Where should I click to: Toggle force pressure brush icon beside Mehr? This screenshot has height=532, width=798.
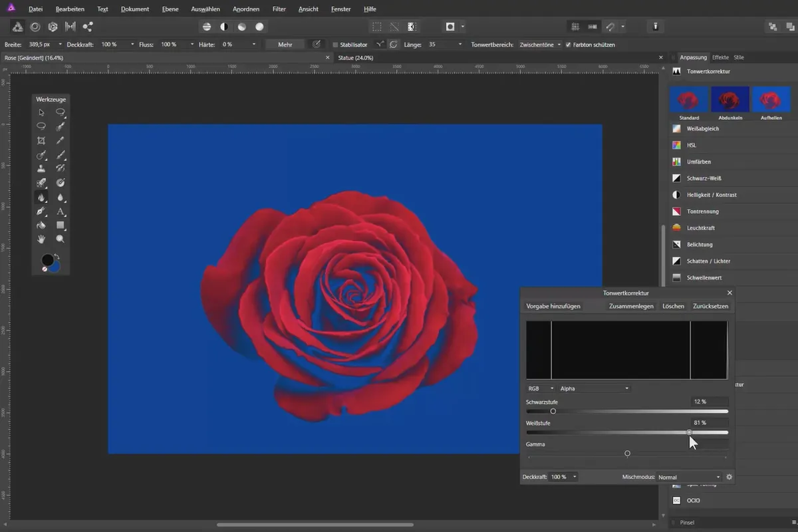tap(317, 45)
